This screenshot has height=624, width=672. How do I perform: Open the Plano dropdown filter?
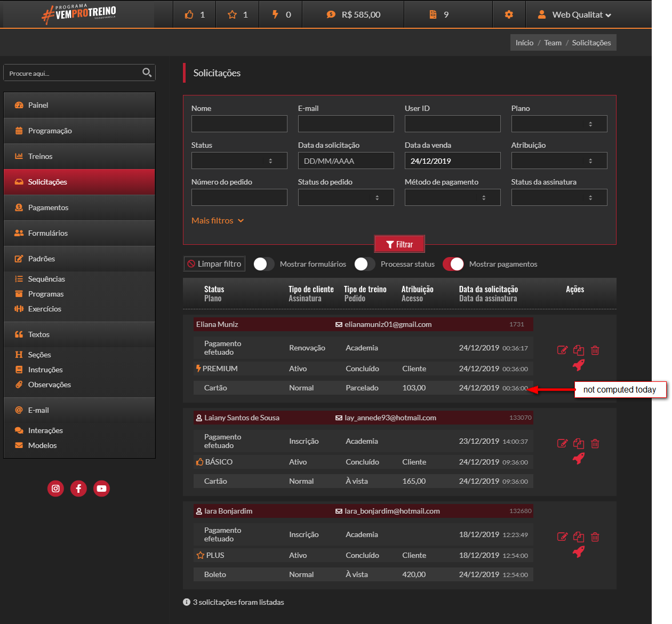click(x=559, y=124)
